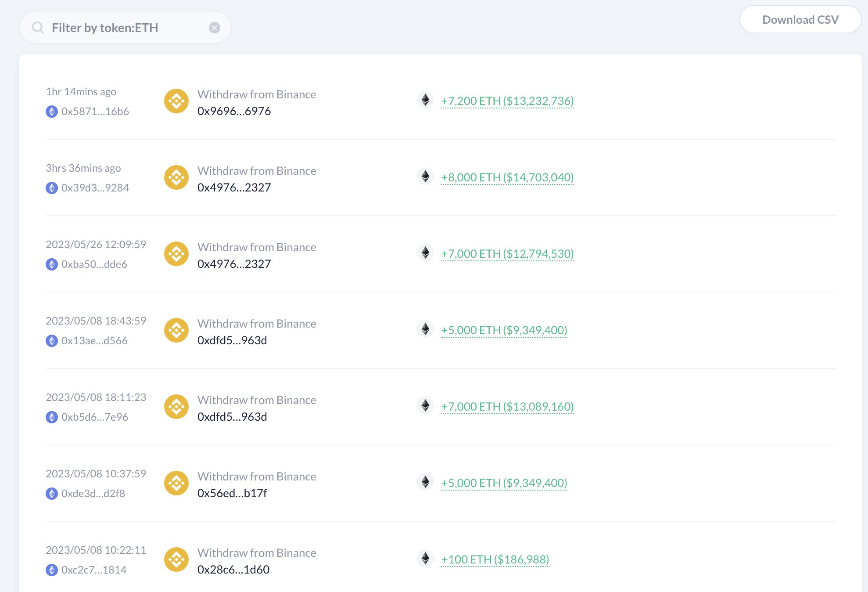Click the 3hrs 36mins ago timestamp
Image resolution: width=868 pixels, height=592 pixels.
[83, 168]
